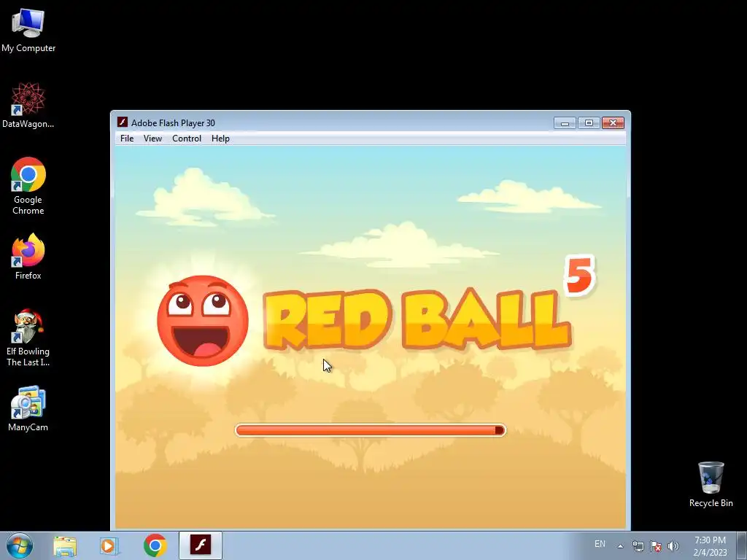Open the File menu in Flash Player
The image size is (747, 560).
point(127,139)
